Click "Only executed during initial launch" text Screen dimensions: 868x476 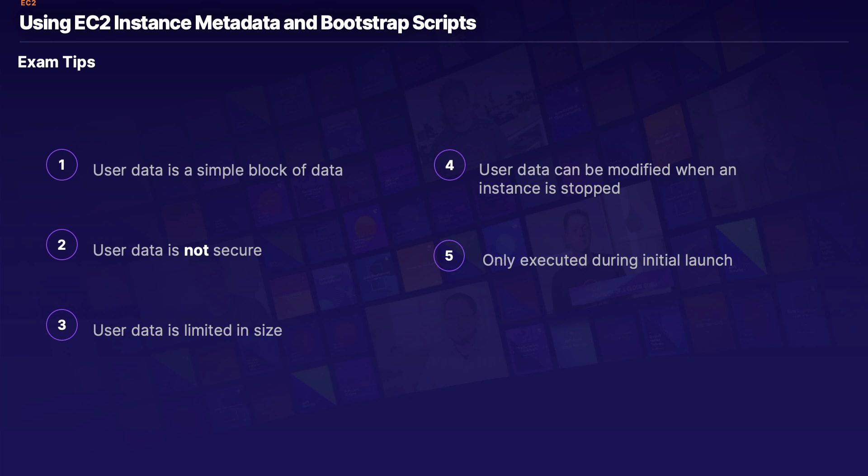[607, 260]
